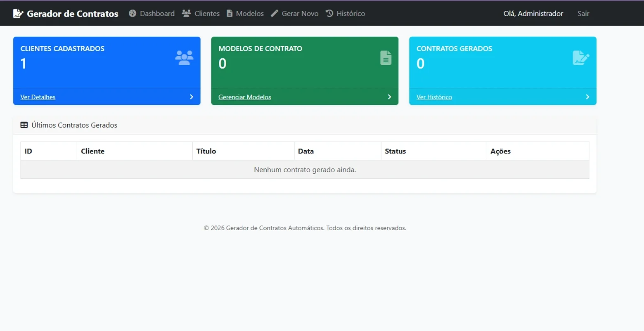Screen dimensions: 644x331
Task: Select Gerar Novo in the navbar
Action: coord(300,14)
